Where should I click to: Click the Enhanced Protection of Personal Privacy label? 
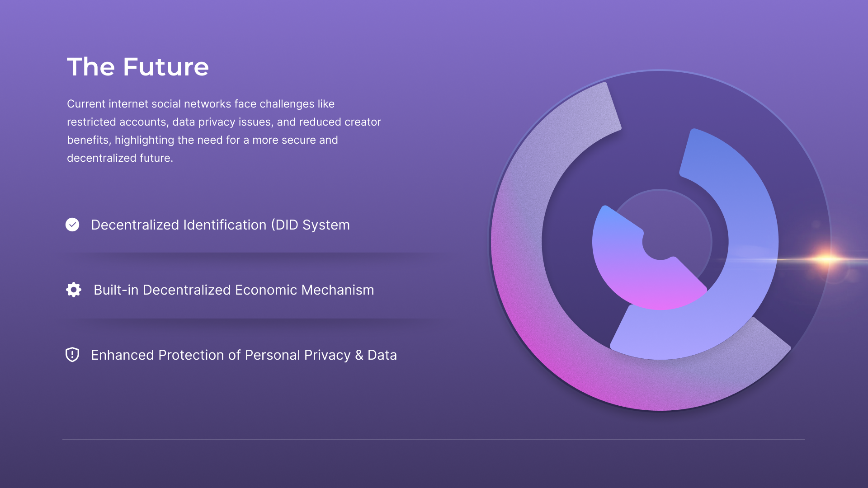(x=244, y=355)
